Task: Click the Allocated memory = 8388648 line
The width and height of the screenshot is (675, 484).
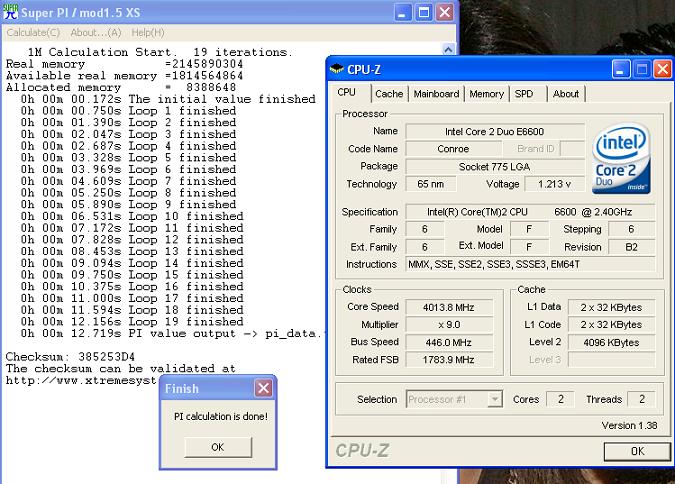Action: tap(121, 87)
